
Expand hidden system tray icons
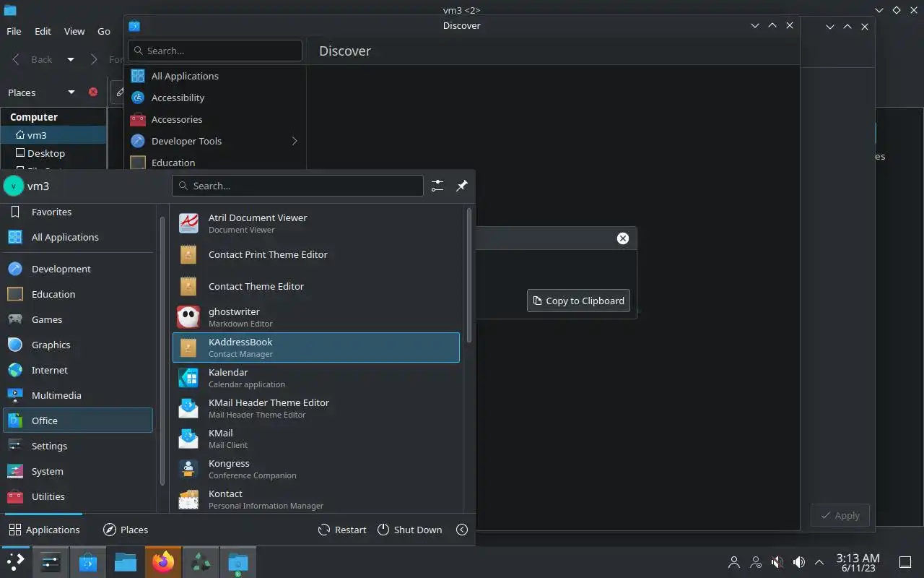click(x=819, y=562)
